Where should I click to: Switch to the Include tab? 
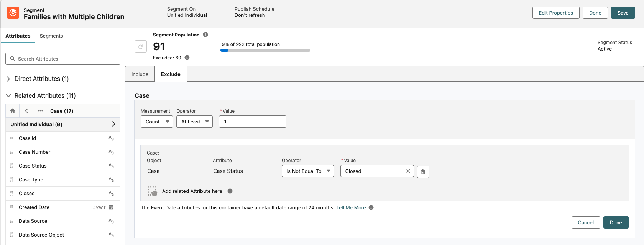tap(140, 74)
